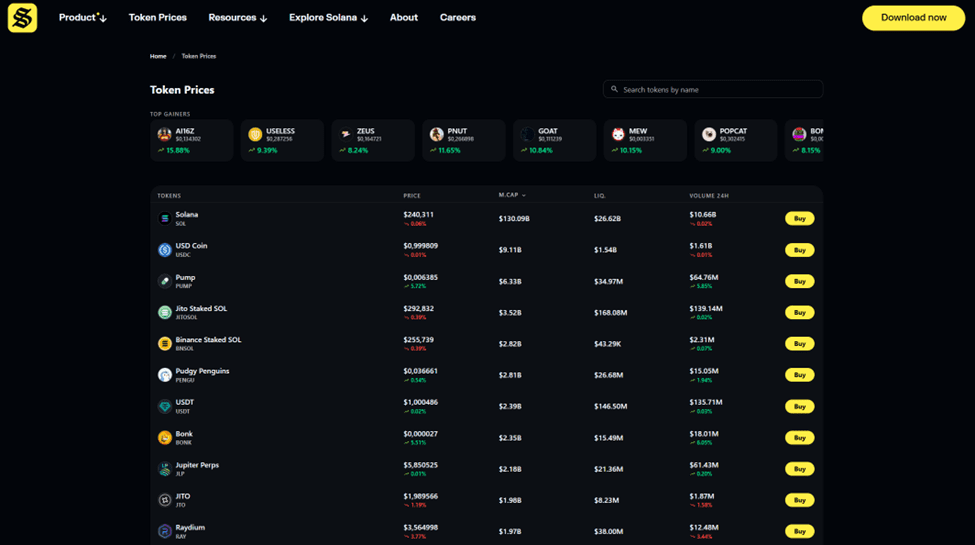Click Pump's $34.97M liquidity value
The width and height of the screenshot is (975, 545).
pos(608,282)
